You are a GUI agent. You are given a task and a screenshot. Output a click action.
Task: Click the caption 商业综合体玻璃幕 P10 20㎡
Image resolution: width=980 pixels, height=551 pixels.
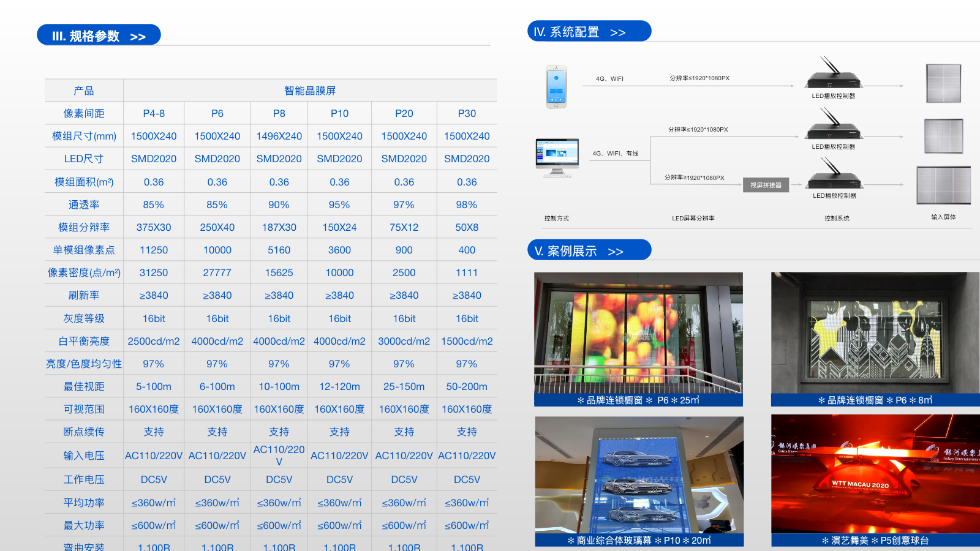[x=639, y=541]
